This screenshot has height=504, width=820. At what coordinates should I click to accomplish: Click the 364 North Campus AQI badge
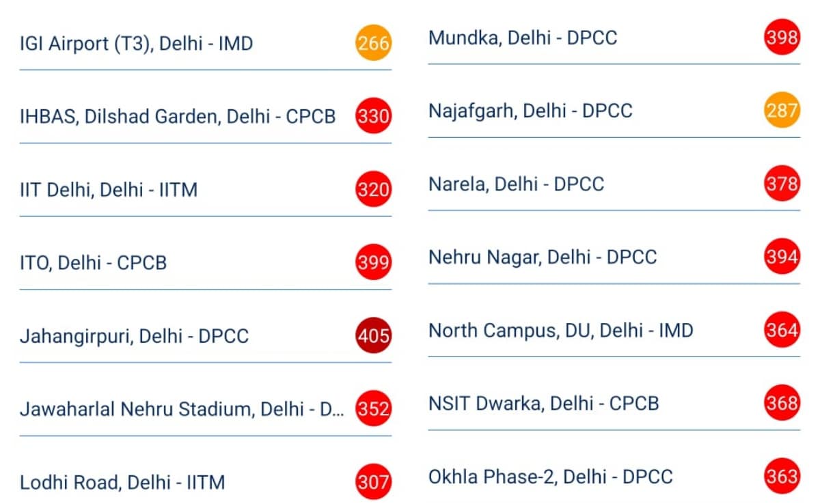click(x=782, y=331)
